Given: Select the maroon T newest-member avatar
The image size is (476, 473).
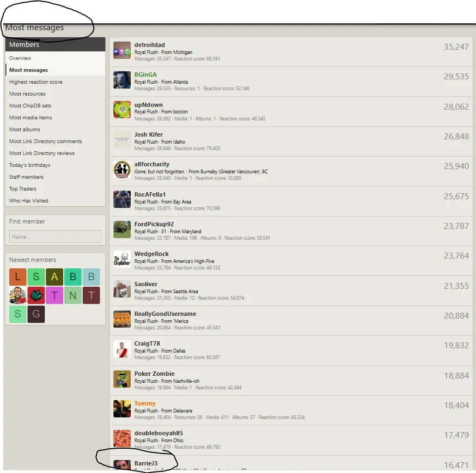Looking at the screenshot, I should pyautogui.click(x=91, y=295).
